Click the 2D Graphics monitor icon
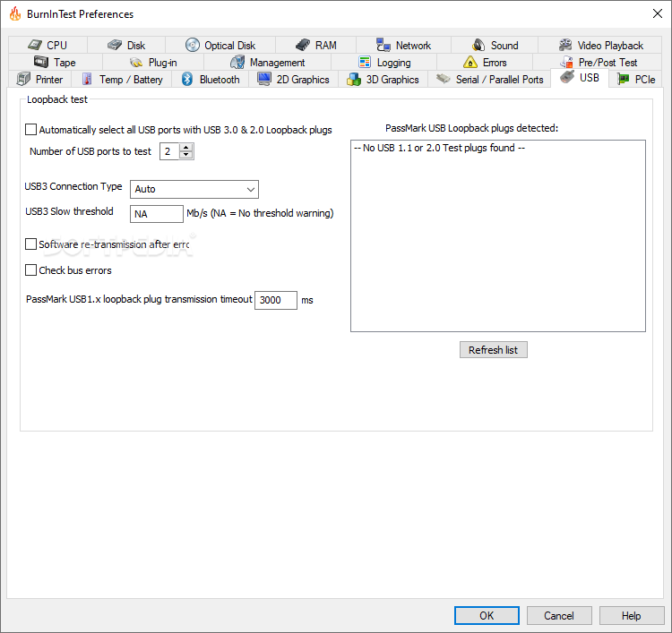The image size is (672, 633). tap(264, 79)
